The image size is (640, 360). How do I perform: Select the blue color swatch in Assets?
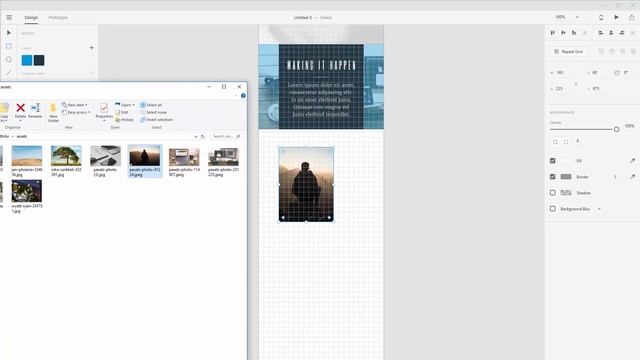pos(27,60)
